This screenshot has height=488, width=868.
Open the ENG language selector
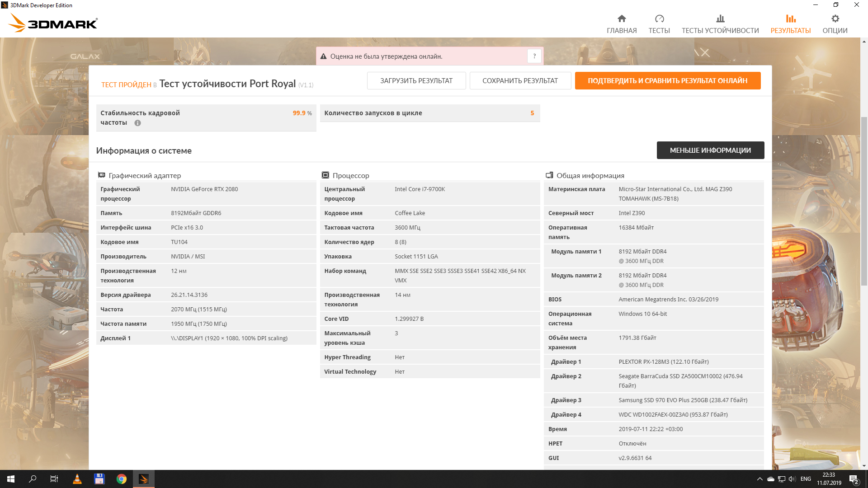click(806, 479)
